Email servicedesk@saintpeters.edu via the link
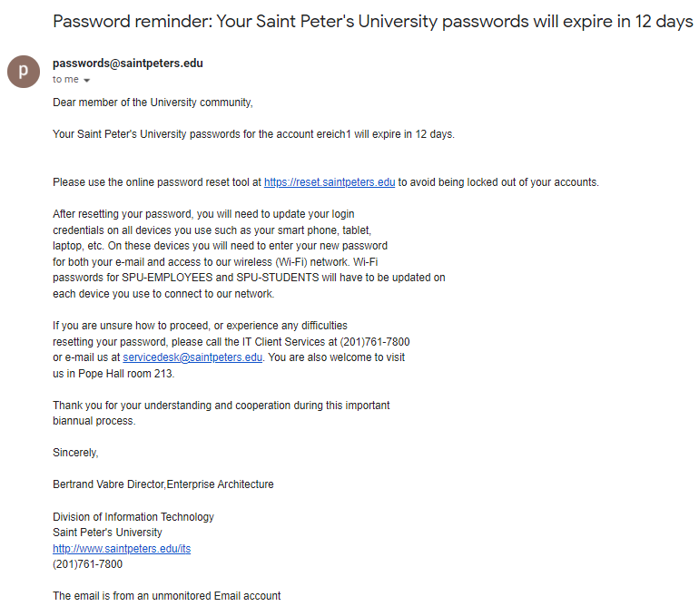 click(192, 357)
